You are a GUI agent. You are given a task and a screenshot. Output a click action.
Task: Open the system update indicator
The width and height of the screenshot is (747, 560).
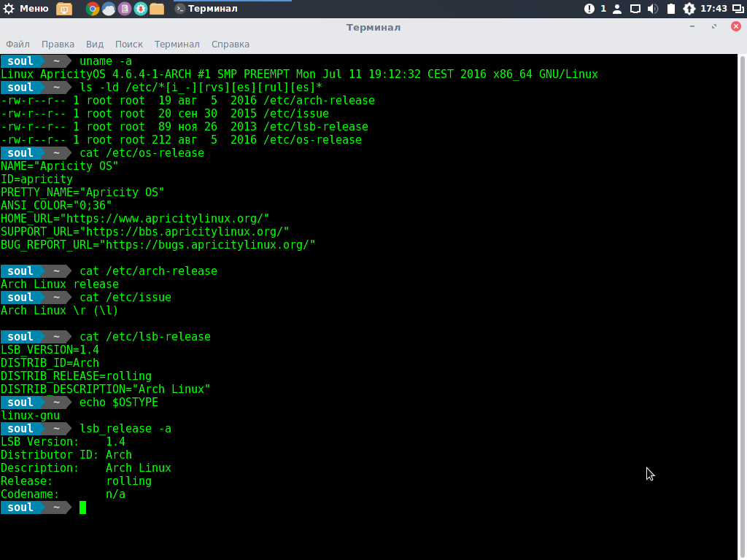[x=689, y=9]
